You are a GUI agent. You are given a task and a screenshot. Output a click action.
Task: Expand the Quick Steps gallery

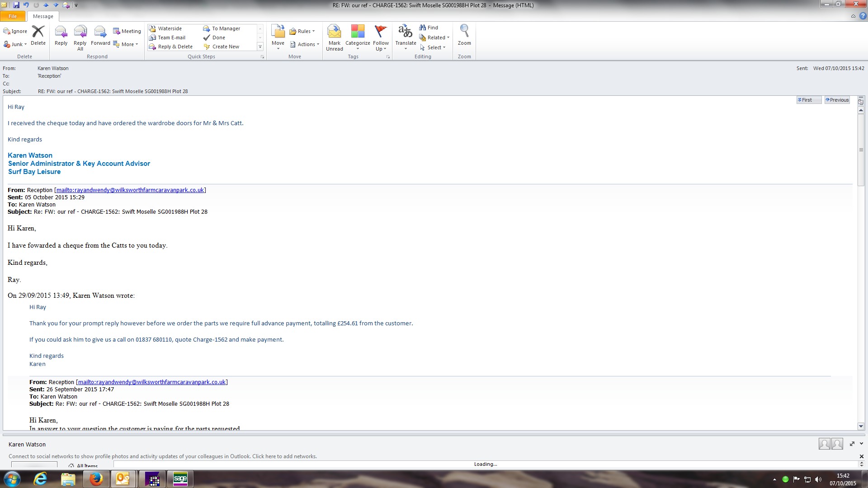(260, 47)
